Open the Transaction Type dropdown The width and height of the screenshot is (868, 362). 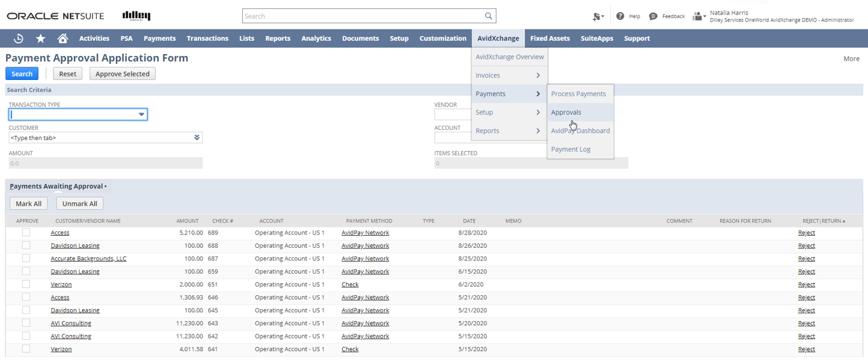tap(141, 114)
